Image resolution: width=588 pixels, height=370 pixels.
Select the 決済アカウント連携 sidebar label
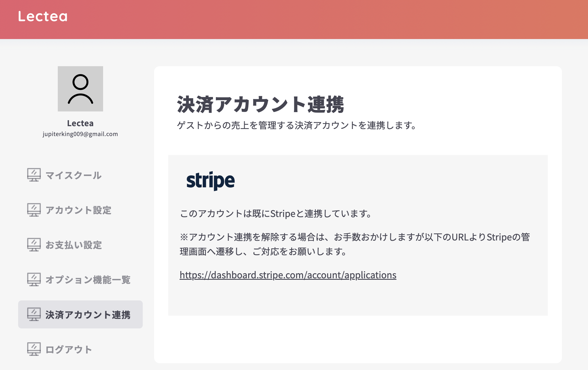coord(88,315)
